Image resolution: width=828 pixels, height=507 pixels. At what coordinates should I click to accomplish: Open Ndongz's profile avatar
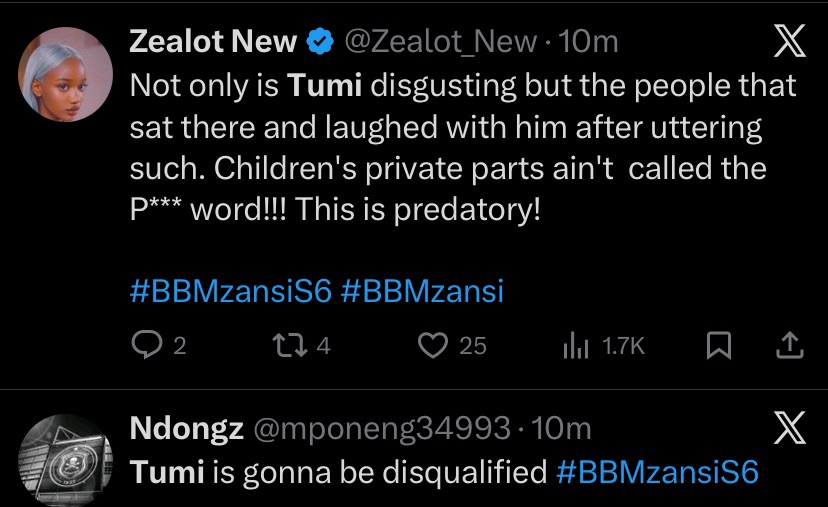(x=66, y=460)
